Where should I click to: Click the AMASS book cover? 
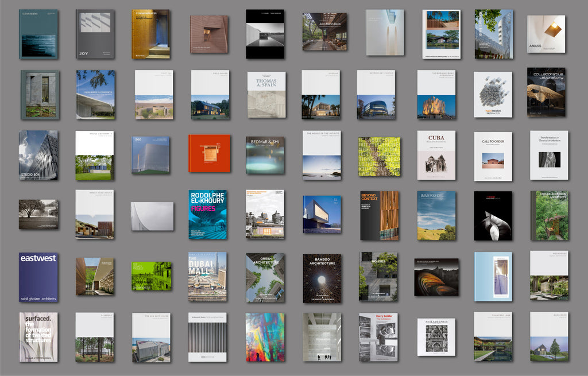click(546, 34)
